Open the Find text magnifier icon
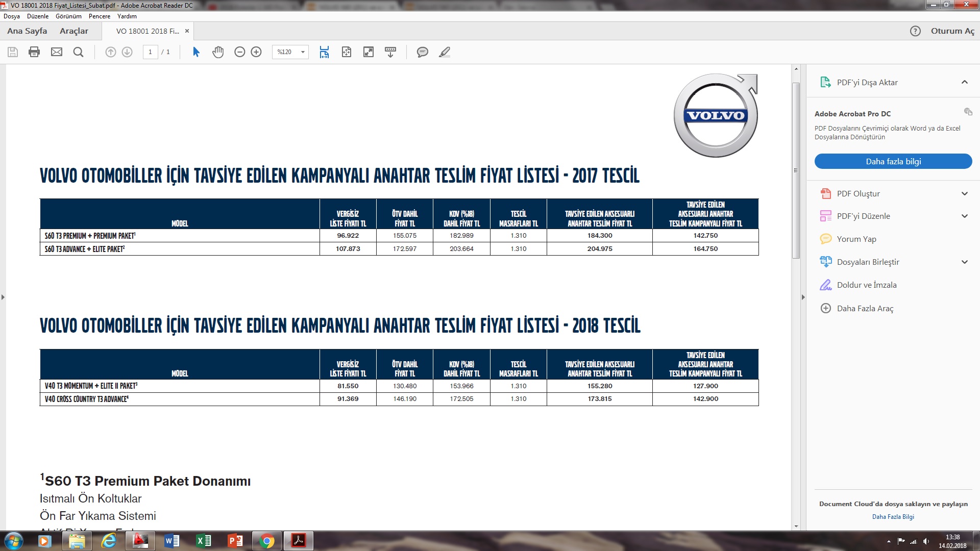This screenshot has width=980, height=551. 78,52
